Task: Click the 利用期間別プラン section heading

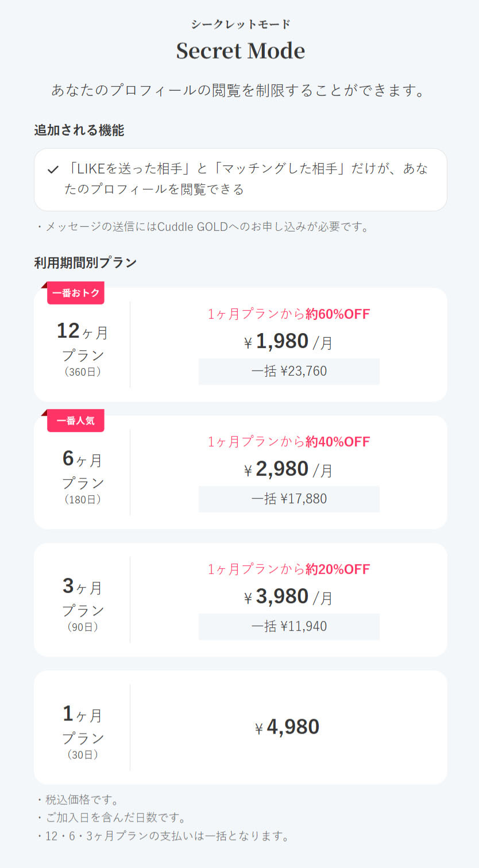Action: pos(86,263)
